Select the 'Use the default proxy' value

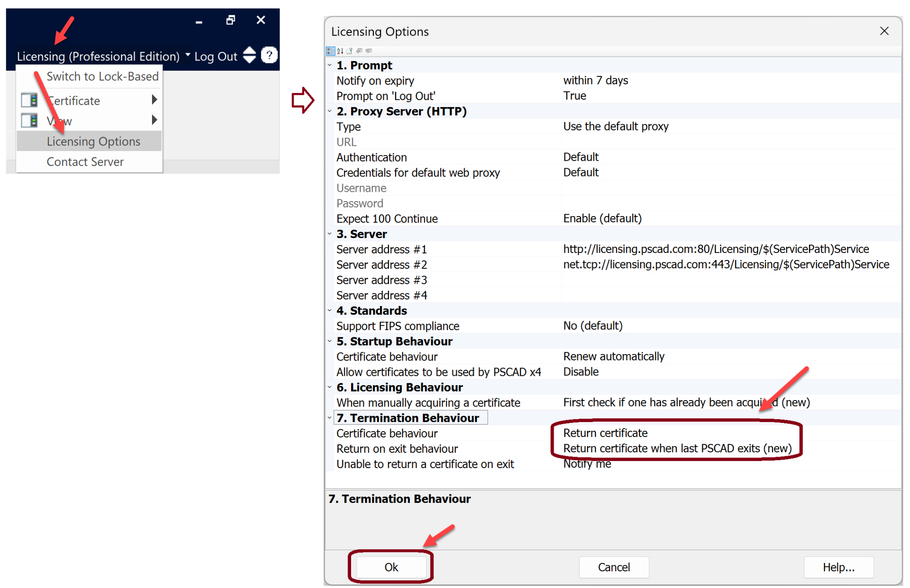point(731,126)
